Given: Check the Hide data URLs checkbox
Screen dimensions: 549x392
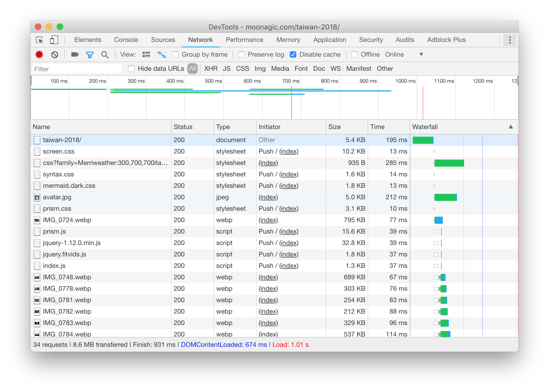Looking at the screenshot, I should (131, 69).
